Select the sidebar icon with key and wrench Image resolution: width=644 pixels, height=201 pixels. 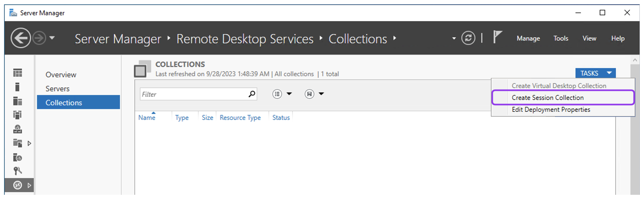coord(18,171)
